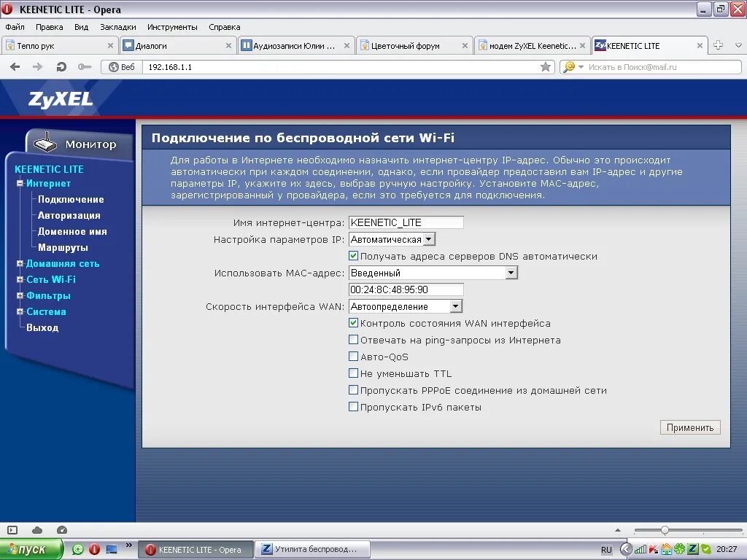This screenshot has height=560, width=747.
Task: Expand the Система tree section
Action: coord(20,311)
